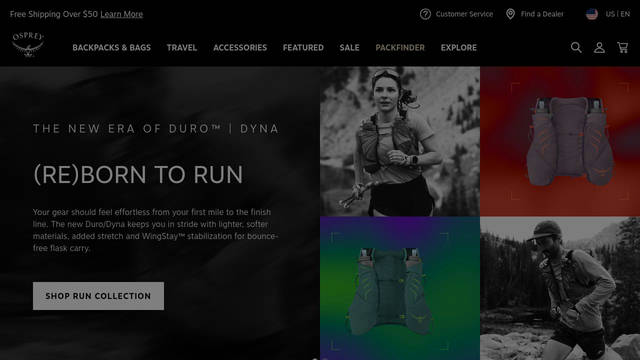Click the Free Shipping Over $50 text
The width and height of the screenshot is (640, 360).
coord(54,14)
